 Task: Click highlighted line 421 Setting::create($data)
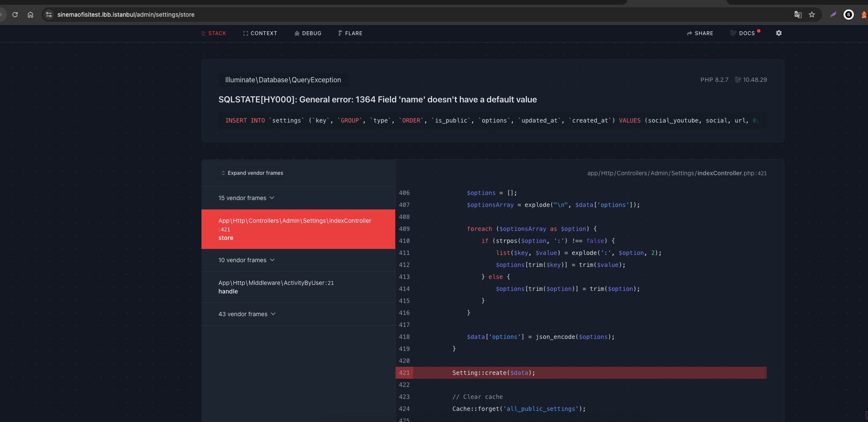coord(581,373)
